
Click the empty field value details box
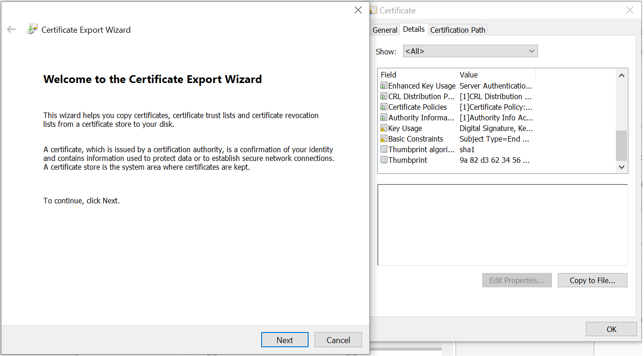click(502, 225)
